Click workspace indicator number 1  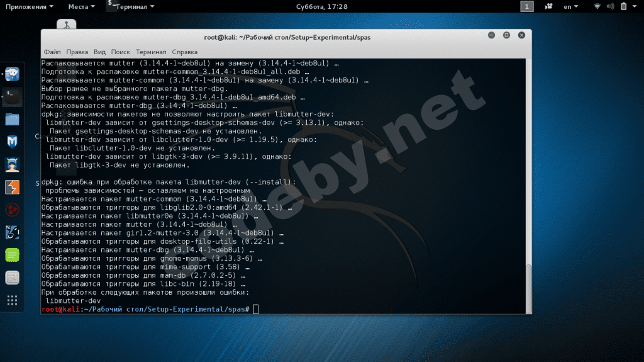coord(527,6)
